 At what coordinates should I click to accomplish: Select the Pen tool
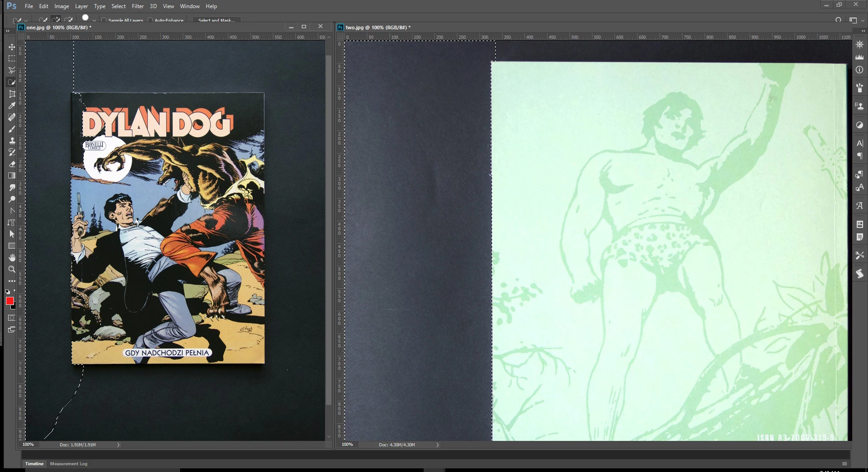tap(12, 211)
